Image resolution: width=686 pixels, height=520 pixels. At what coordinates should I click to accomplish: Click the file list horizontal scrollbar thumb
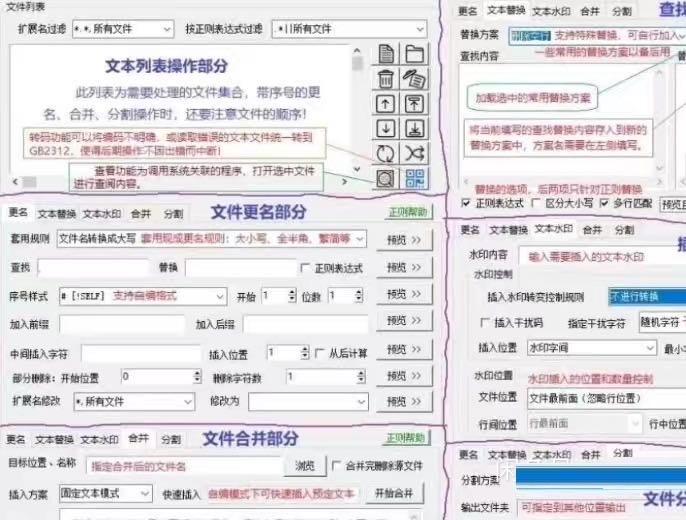click(29, 181)
